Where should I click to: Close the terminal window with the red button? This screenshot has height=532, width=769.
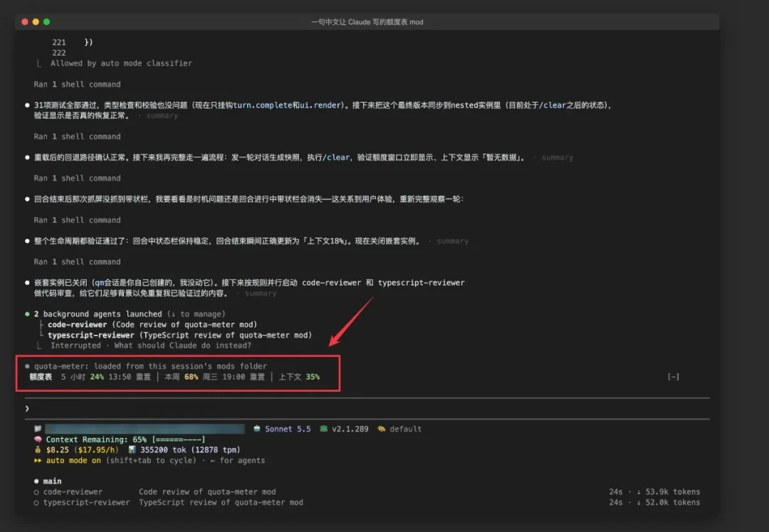click(x=24, y=21)
